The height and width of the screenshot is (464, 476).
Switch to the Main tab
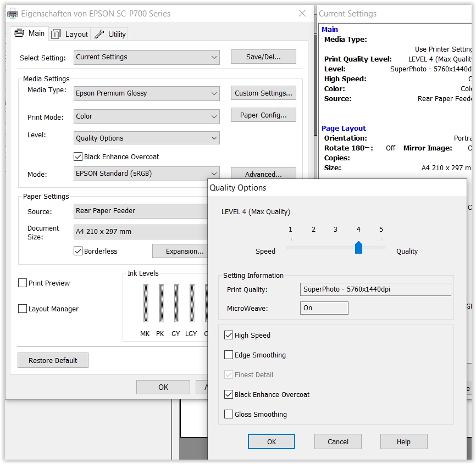pyautogui.click(x=30, y=33)
